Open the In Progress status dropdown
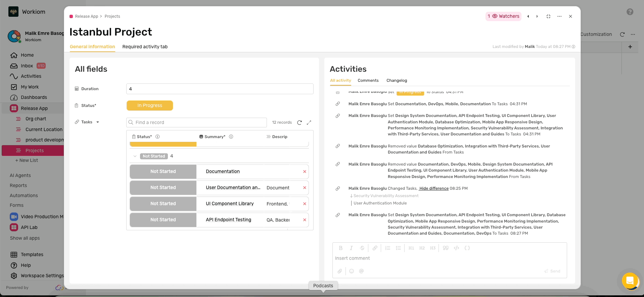 click(x=150, y=106)
